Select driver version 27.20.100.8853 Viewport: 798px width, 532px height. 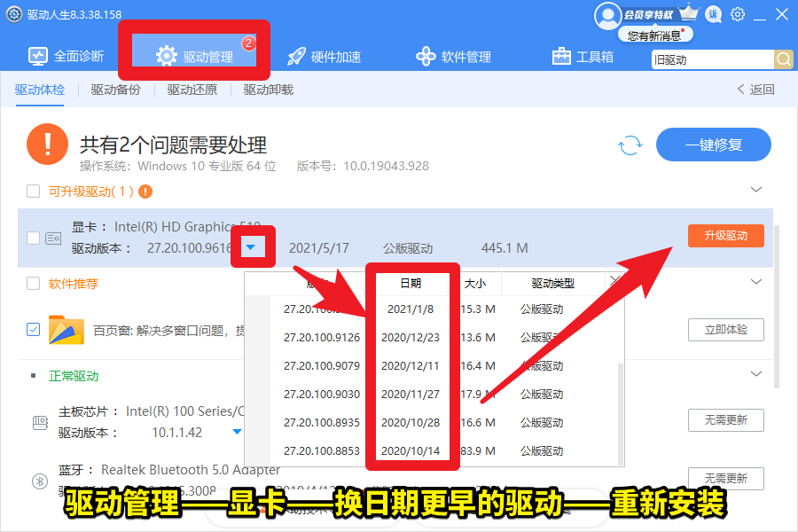(x=322, y=451)
